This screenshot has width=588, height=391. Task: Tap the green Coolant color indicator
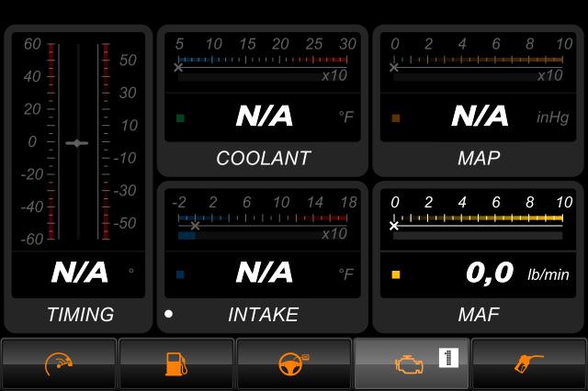tap(180, 118)
